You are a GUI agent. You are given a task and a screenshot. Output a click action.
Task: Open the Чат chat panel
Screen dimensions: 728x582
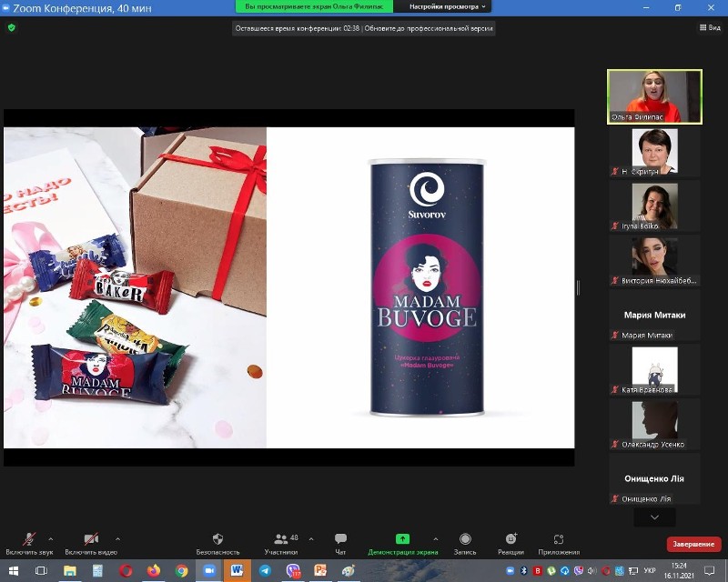pos(340,544)
